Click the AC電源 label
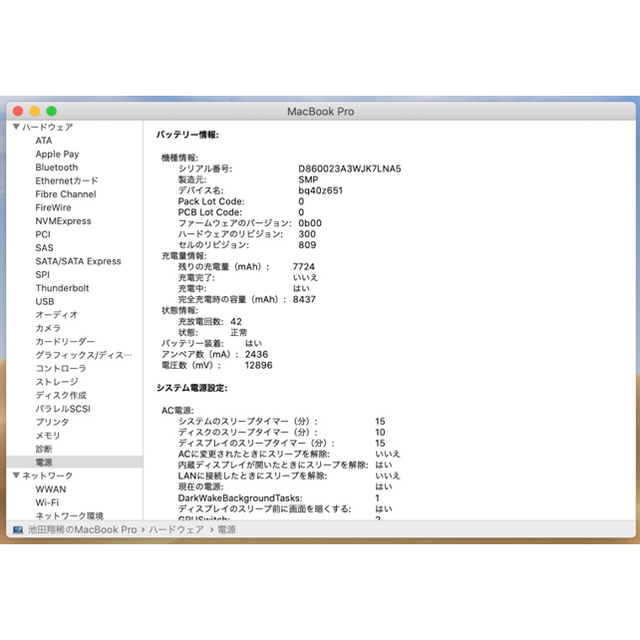 pyautogui.click(x=178, y=410)
